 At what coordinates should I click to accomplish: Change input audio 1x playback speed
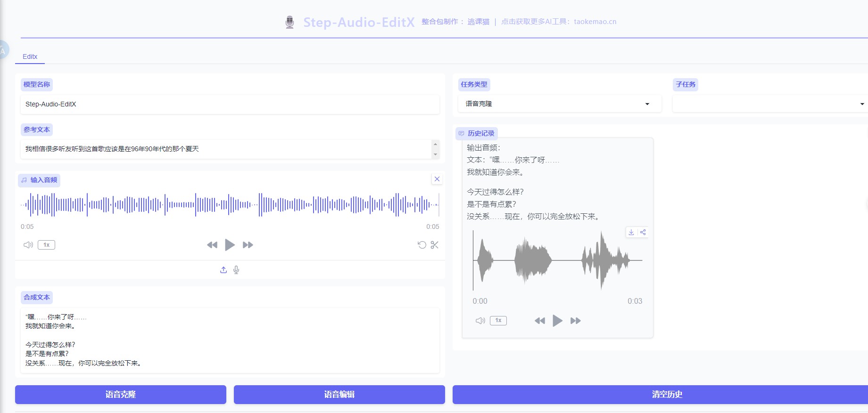point(46,245)
